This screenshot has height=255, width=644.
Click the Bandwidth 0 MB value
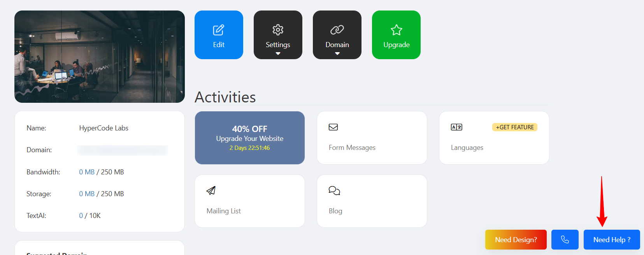click(x=87, y=172)
